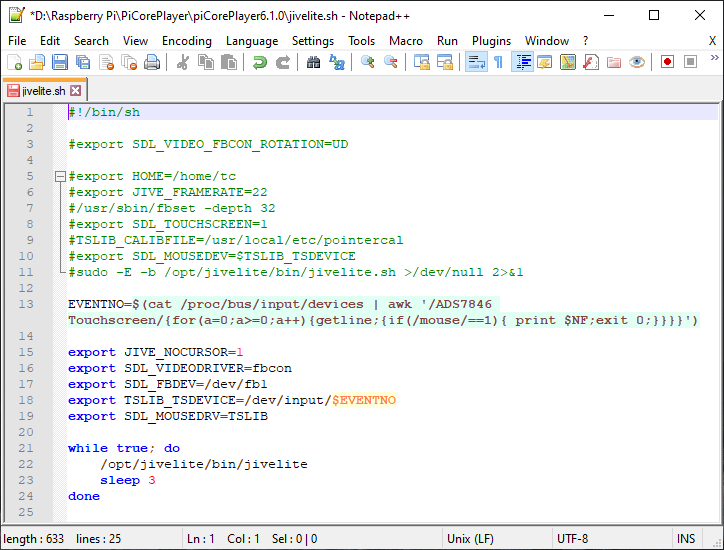Click the Print toolbar icon
Screen dimensions: 724x550
[x=152, y=62]
